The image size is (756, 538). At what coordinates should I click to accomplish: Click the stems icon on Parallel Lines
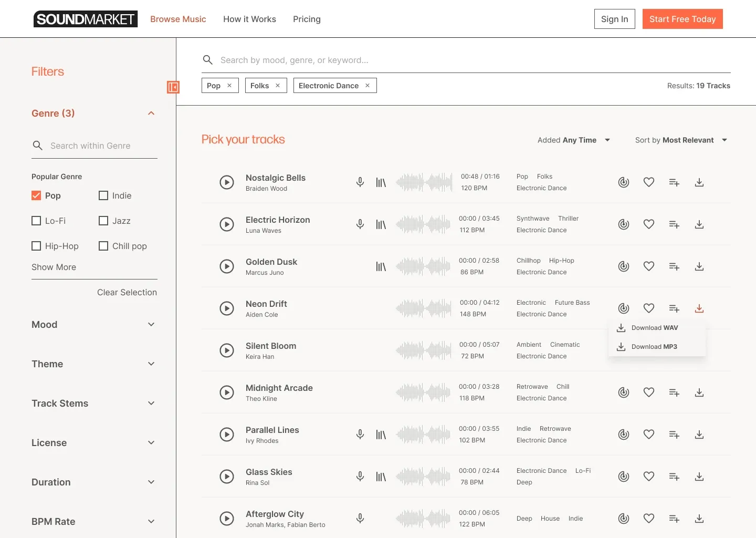pyautogui.click(x=381, y=434)
